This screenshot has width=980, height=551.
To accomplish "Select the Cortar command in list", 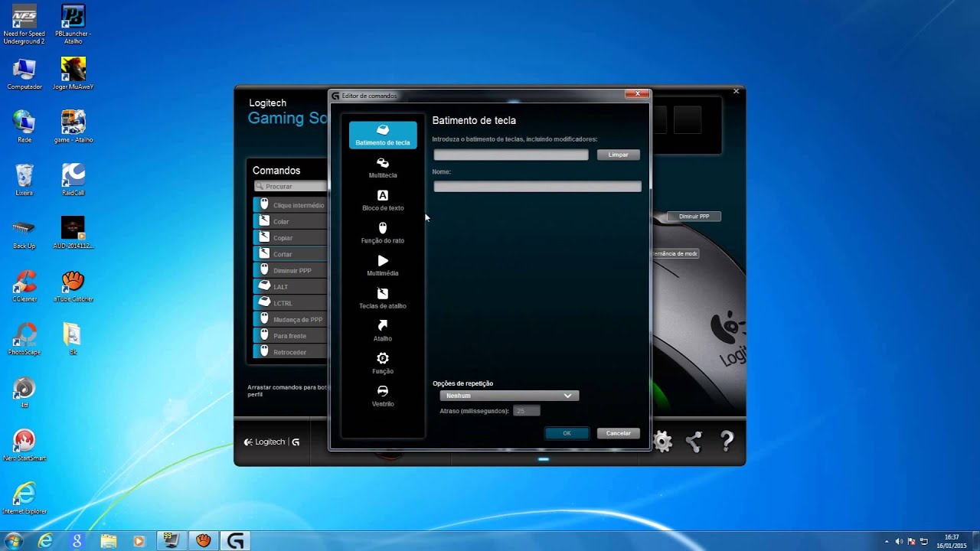I will (291, 254).
